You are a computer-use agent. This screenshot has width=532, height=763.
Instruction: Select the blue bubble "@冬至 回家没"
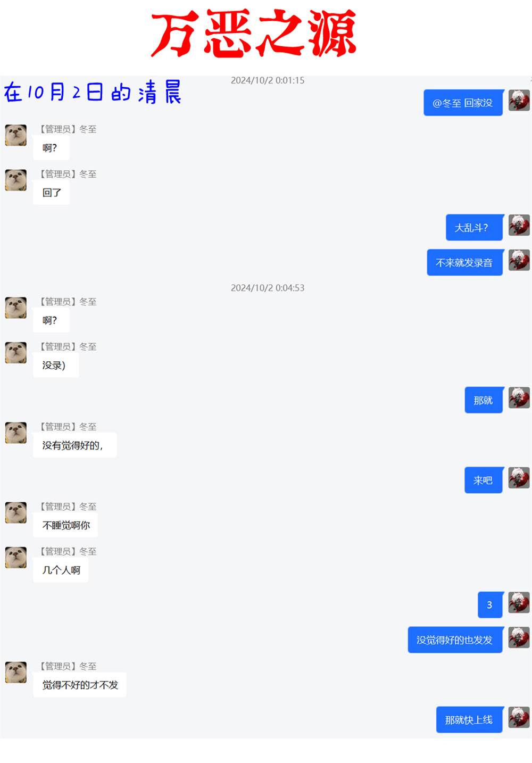(x=463, y=103)
